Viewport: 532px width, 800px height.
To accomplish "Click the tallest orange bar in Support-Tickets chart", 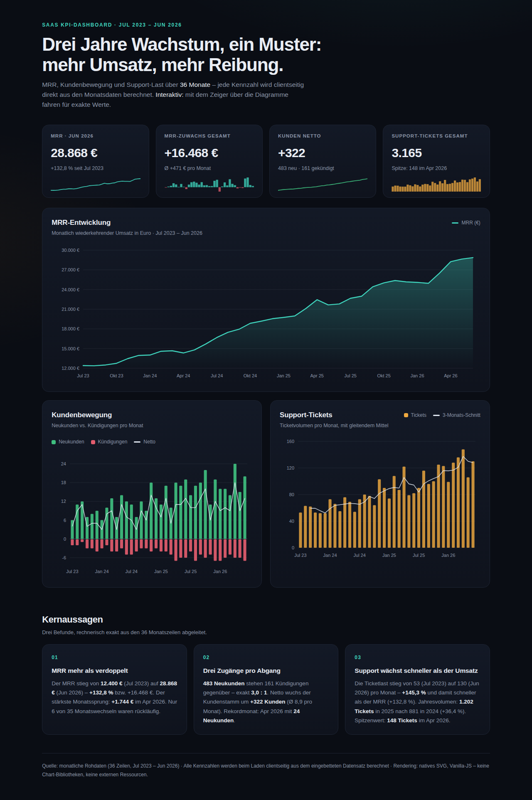I will [x=463, y=499].
